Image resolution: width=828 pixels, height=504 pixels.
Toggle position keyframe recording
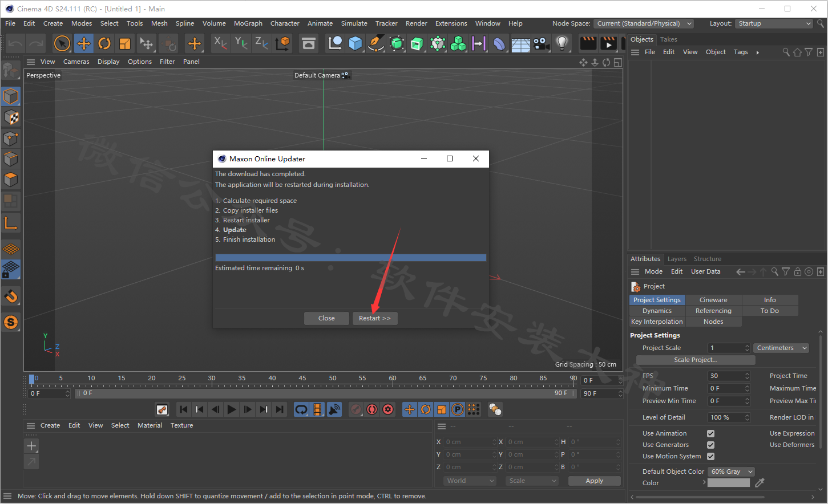coord(410,409)
